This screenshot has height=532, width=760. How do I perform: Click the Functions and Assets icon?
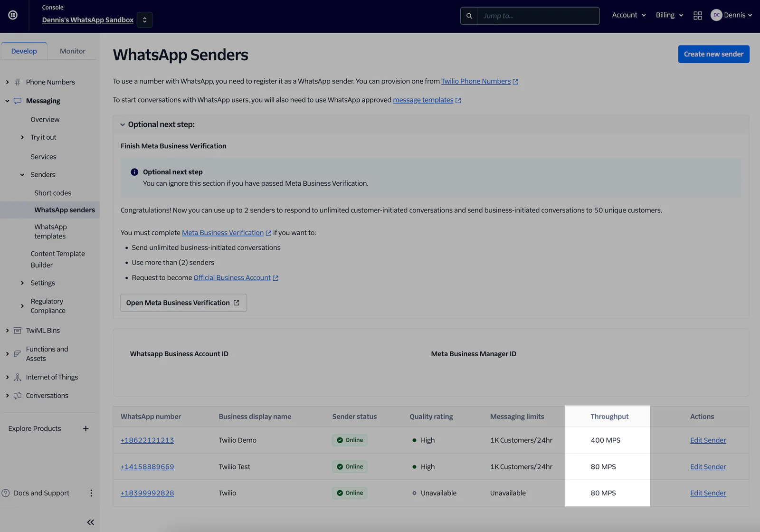pos(18,354)
